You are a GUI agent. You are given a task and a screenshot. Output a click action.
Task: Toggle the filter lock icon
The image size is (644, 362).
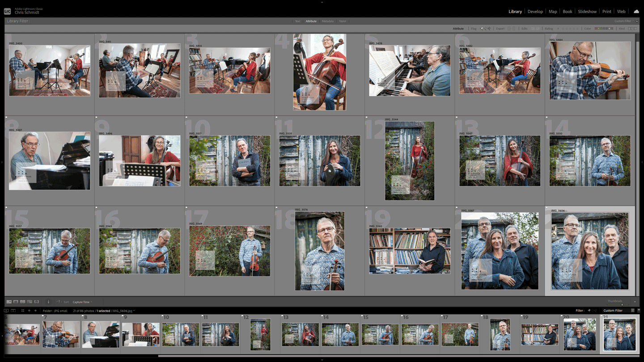(x=637, y=21)
